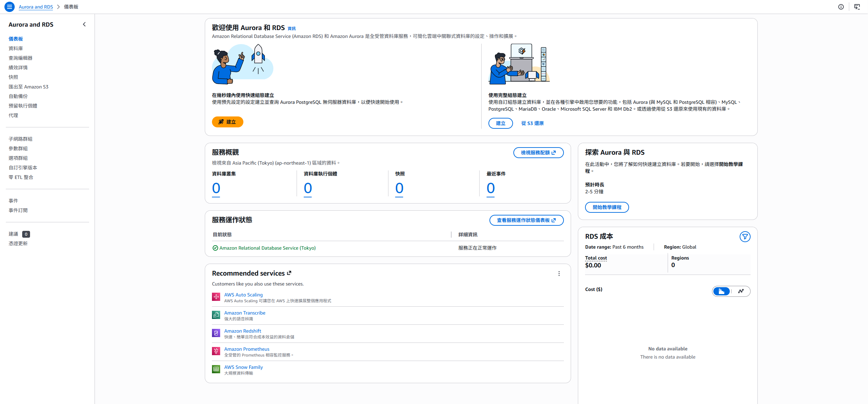Click the Amazon Prometheus service icon
The height and width of the screenshot is (404, 868).
point(216,351)
